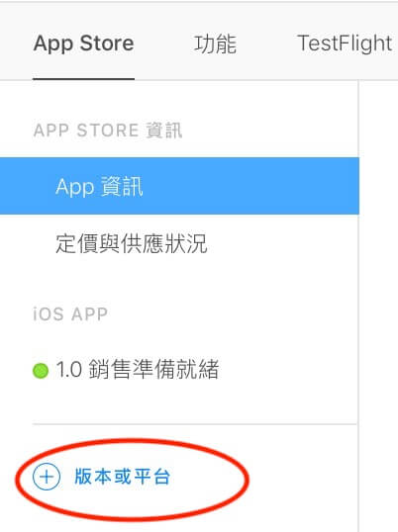The height and width of the screenshot is (532, 398).
Task: Click the 銷售準備就緒 status text
Action: pos(153,369)
